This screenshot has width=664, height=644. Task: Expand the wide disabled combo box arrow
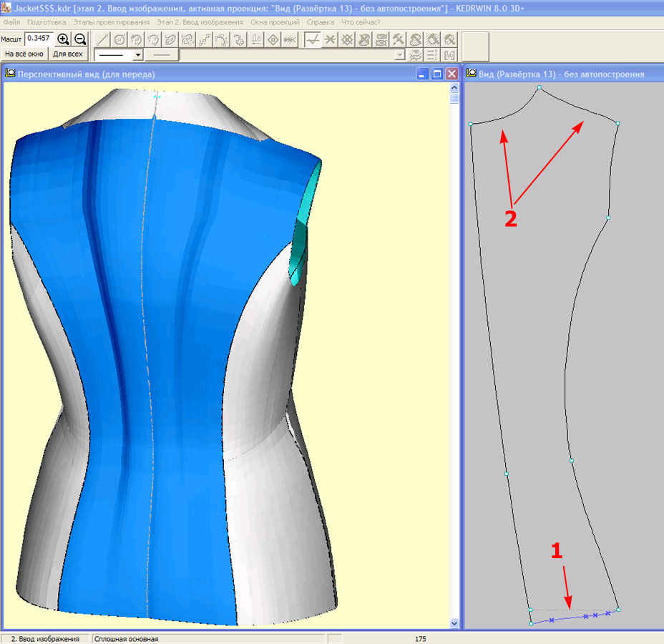tap(400, 55)
